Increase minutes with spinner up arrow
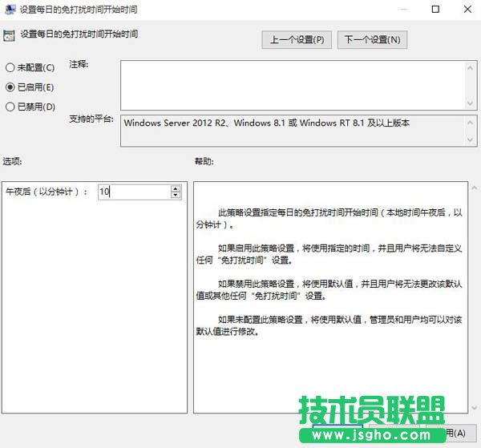Image resolution: width=481 pixels, height=448 pixels. (176, 188)
